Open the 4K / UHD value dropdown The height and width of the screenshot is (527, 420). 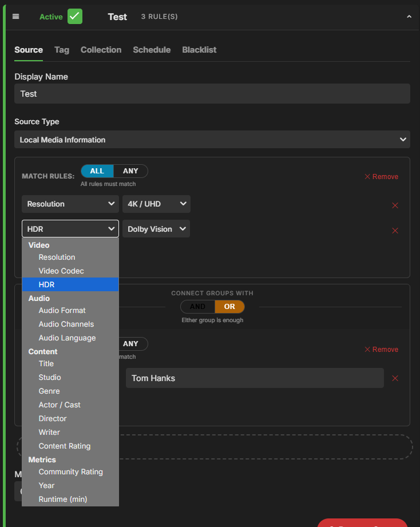pos(156,204)
